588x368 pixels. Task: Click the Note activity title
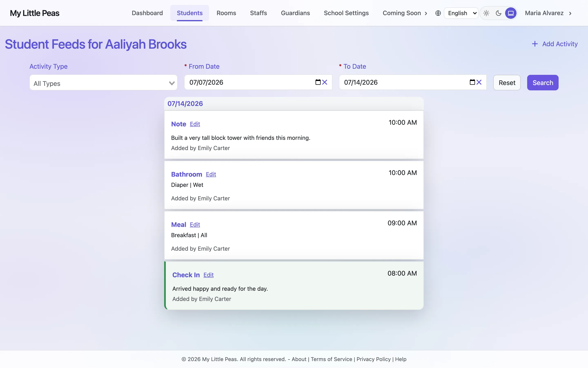(179, 124)
